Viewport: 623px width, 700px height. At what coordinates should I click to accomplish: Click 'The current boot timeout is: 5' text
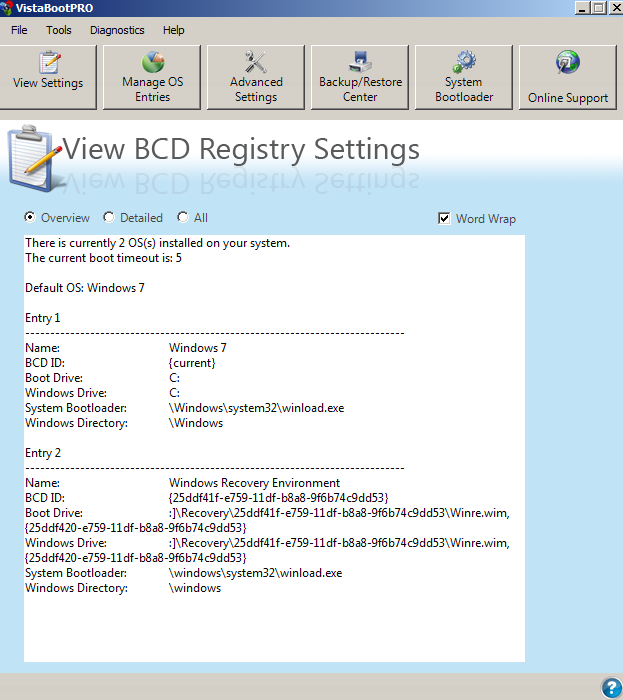[x=104, y=258]
